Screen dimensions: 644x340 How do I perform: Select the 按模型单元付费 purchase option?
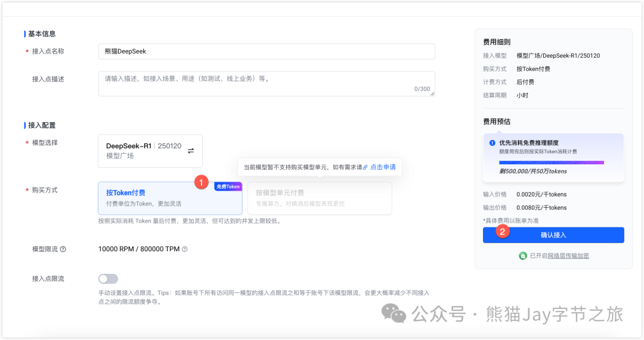320,198
